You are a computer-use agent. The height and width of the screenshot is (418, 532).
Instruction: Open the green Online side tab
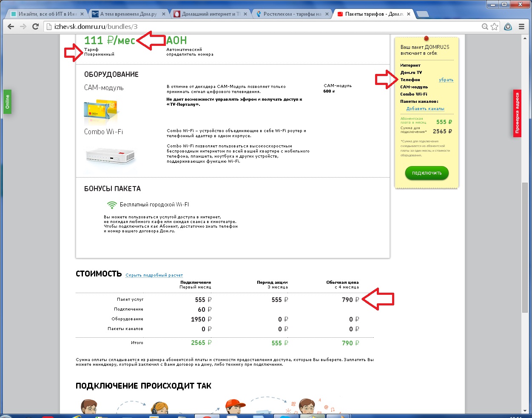point(7,102)
